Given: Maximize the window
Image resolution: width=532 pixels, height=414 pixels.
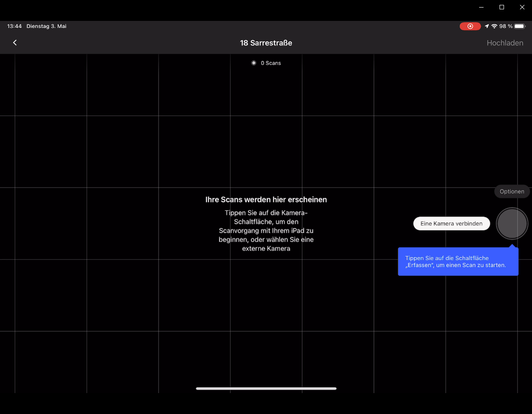Looking at the screenshot, I should pos(501,7).
